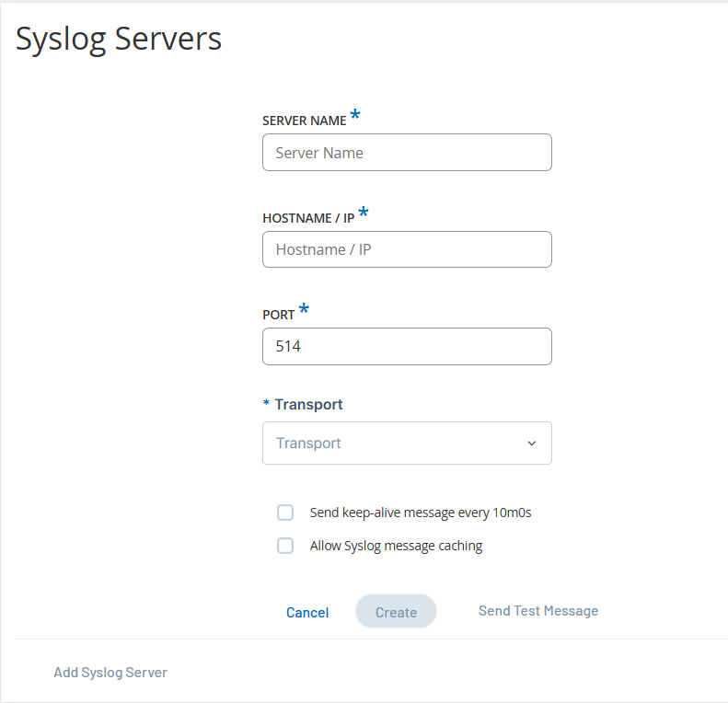Click the Transport field label
This screenshot has width=728, height=703.
pos(308,405)
